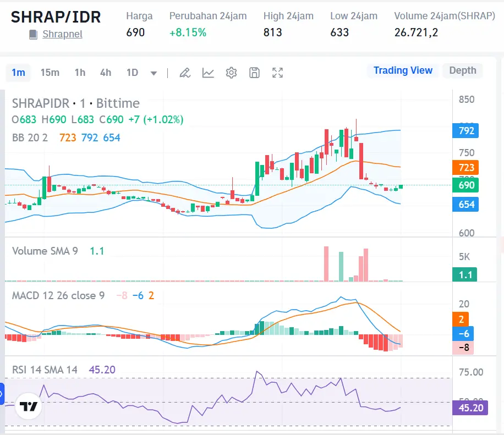This screenshot has width=504, height=435.
Task: Select the 15m timeframe
Action: tap(50, 72)
